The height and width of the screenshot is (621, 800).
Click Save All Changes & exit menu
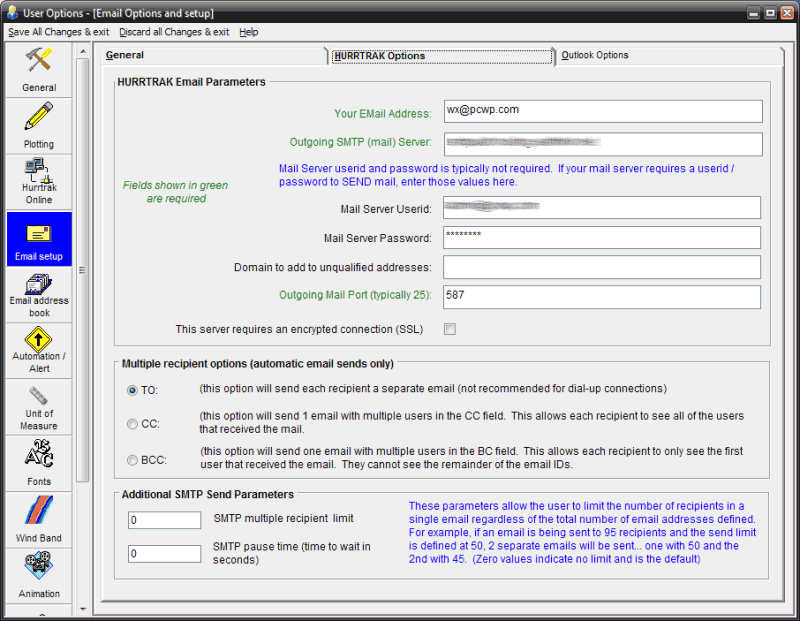58,32
